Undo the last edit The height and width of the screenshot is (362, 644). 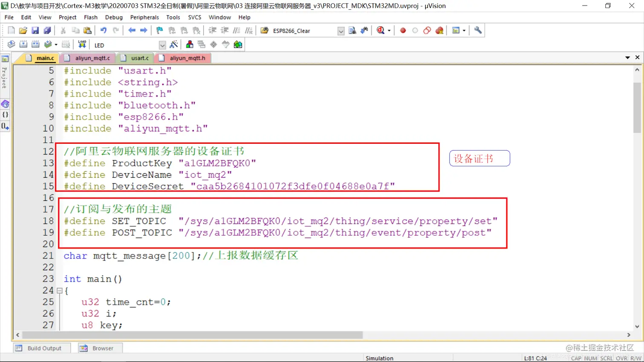(103, 30)
